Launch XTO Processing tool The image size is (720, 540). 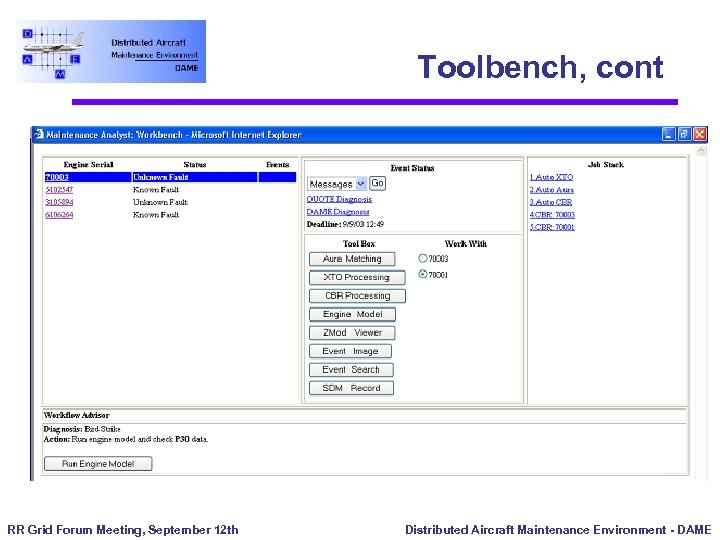357,277
